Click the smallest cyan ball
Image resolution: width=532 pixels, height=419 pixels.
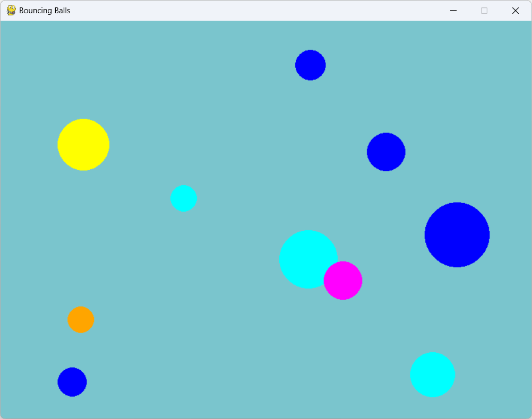tap(184, 198)
